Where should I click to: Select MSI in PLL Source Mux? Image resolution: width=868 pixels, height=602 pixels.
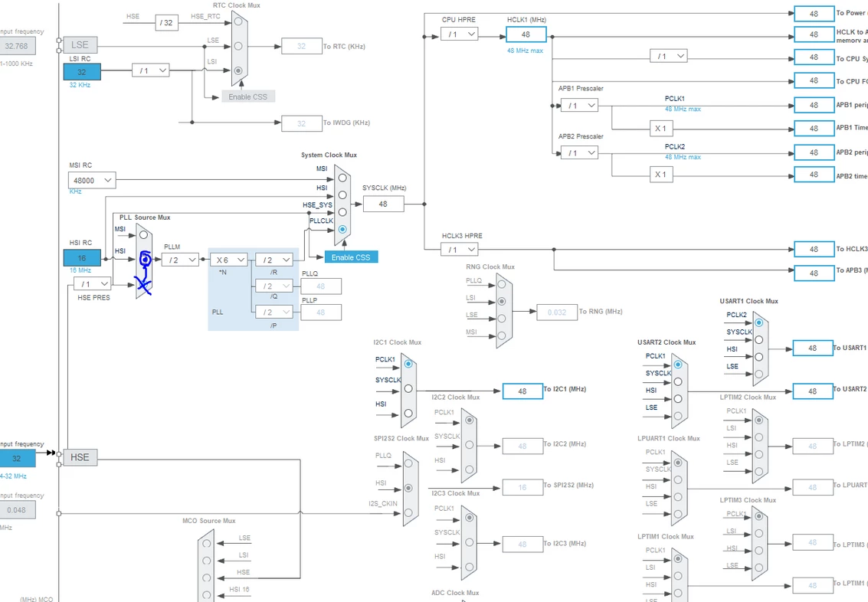[x=143, y=234]
